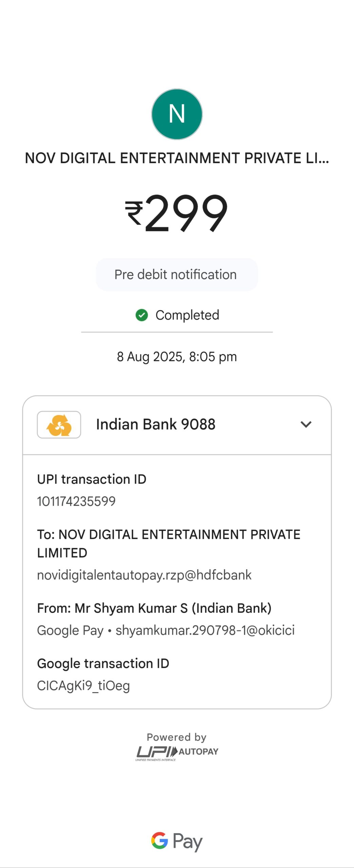Click the green Completed checkmark icon
This screenshot has height=868, width=354.
[142, 315]
